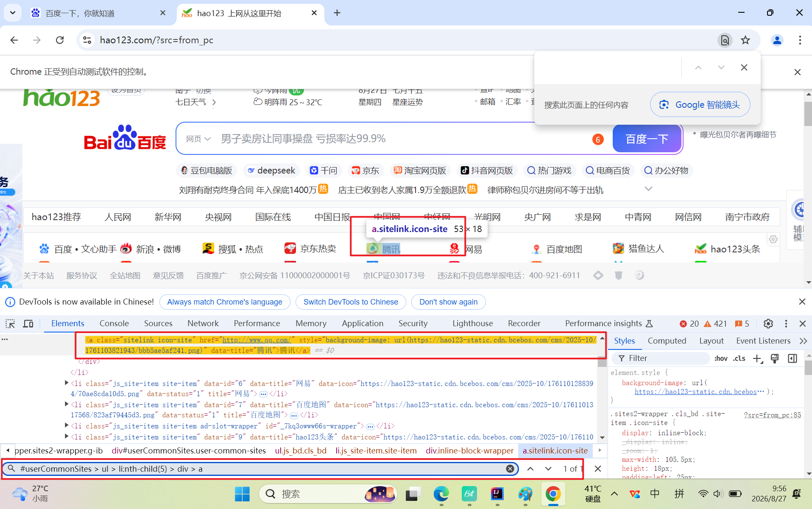
Task: Expand the 百度地图 li node in DOM tree
Action: point(67,404)
